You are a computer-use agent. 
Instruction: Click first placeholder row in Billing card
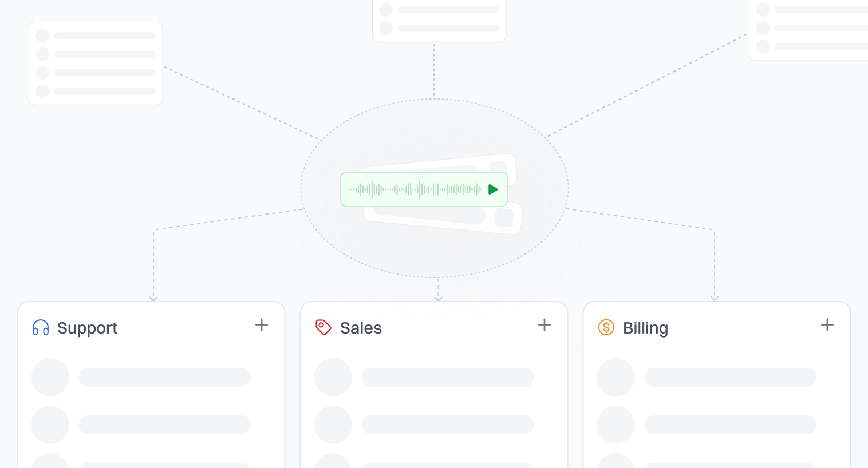731,377
